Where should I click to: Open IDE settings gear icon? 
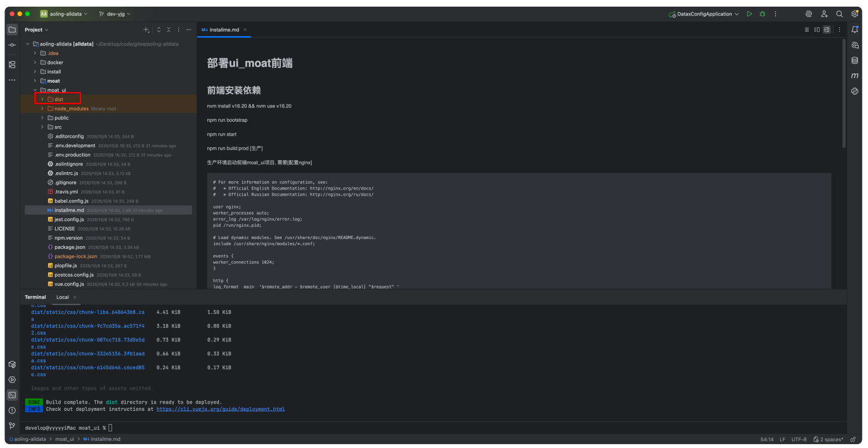pyautogui.click(x=855, y=14)
